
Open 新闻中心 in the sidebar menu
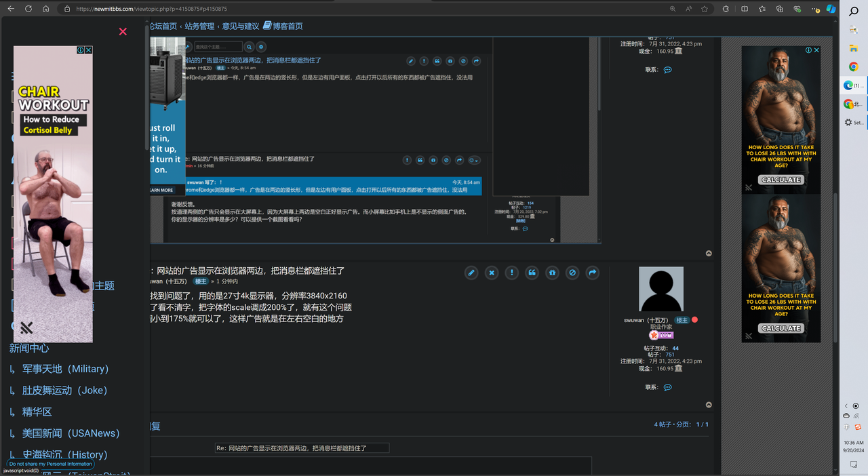pos(29,348)
